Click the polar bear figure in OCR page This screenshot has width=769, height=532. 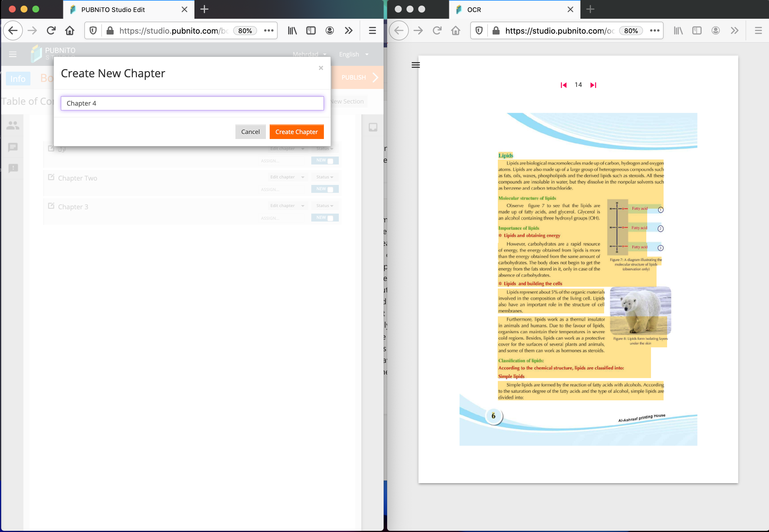[640, 311]
